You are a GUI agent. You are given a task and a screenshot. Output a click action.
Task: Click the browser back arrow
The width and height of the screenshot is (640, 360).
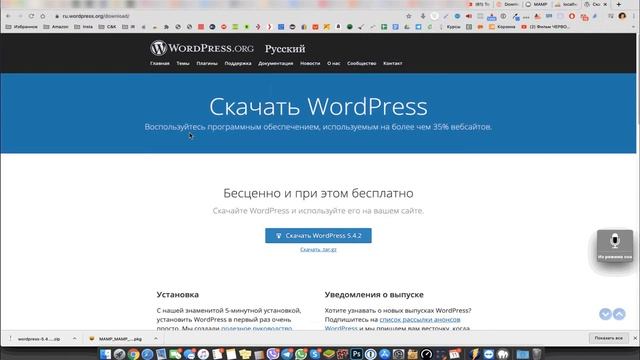click(8, 16)
